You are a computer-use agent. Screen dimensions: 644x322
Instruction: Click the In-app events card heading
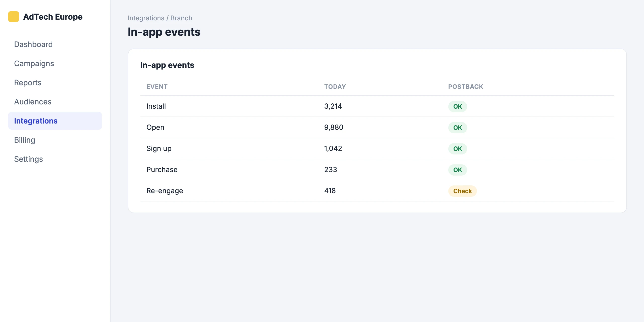coord(167,65)
